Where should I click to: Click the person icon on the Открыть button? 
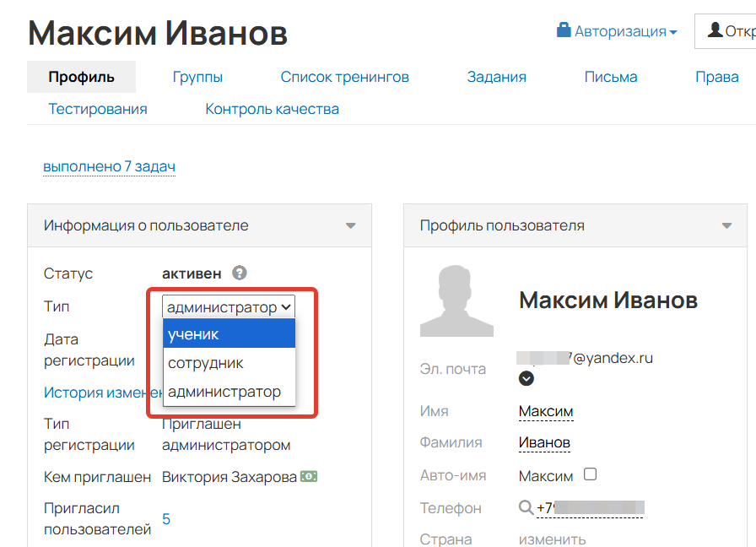(715, 30)
